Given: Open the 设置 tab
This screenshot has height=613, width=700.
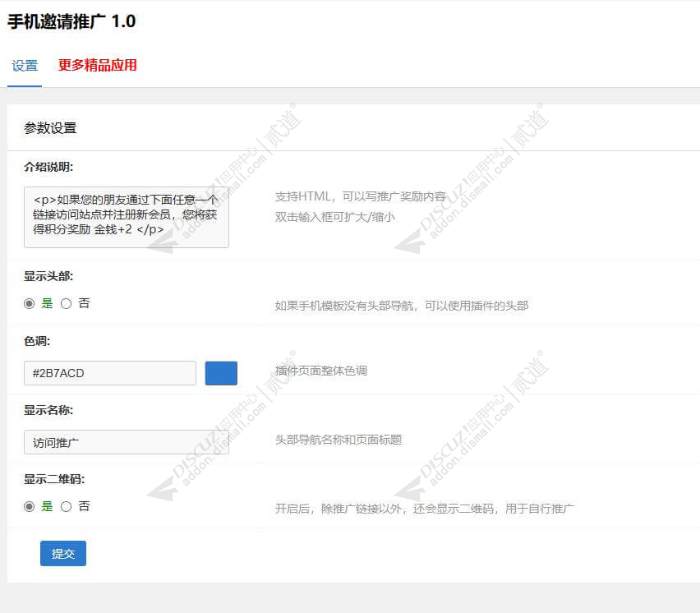Looking at the screenshot, I should 25,66.
